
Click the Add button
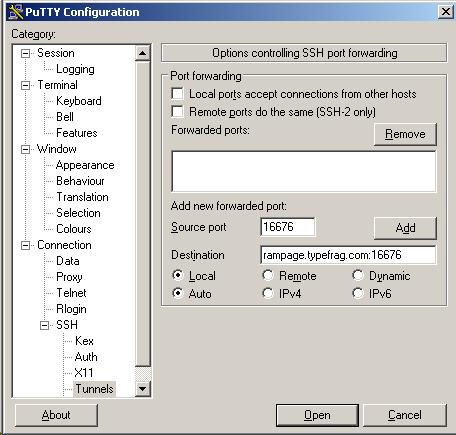(x=405, y=228)
